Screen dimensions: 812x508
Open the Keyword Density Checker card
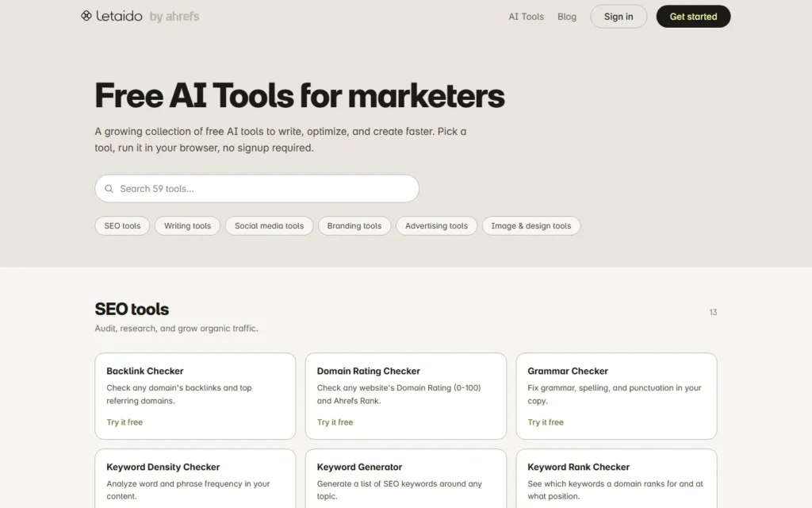195,479
